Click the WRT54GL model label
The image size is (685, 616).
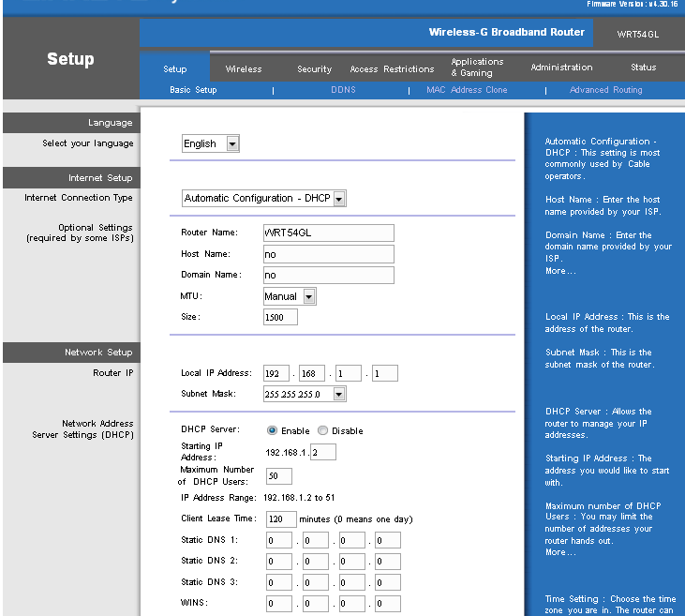[x=638, y=34]
